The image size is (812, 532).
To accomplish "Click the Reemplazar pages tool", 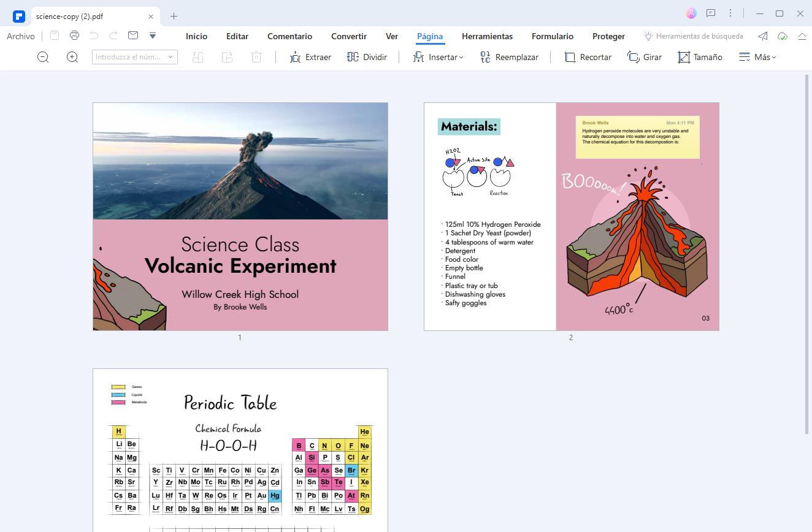I will point(509,57).
